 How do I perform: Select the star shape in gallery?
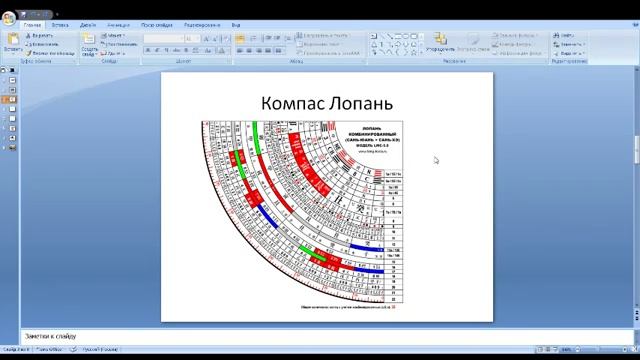[413, 52]
